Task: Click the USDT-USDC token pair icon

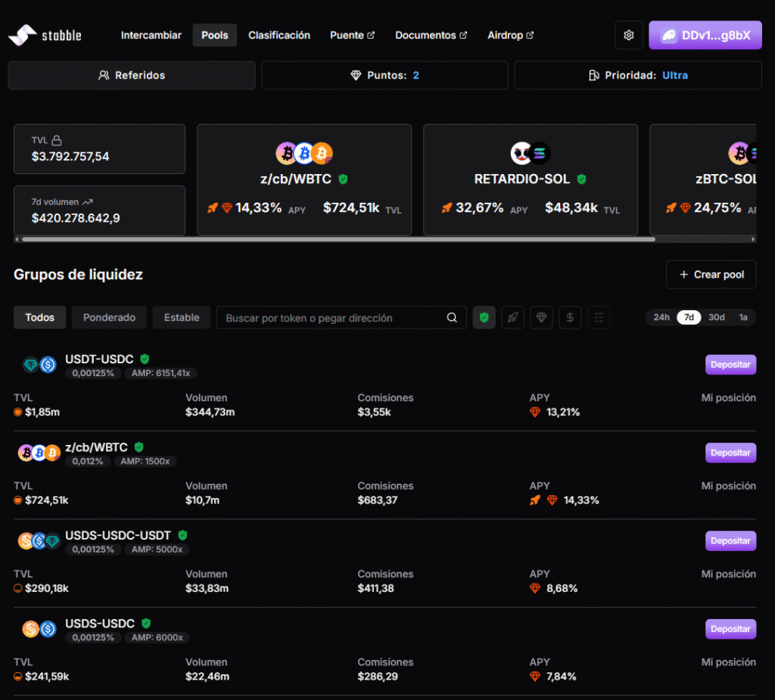Action: [x=39, y=365]
